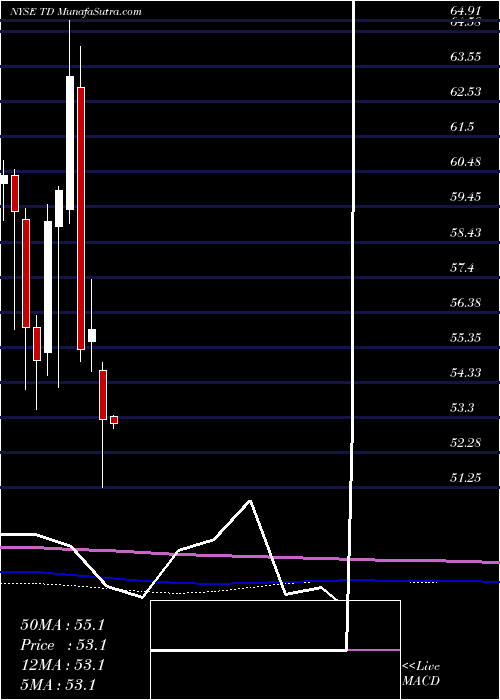Click the 52.28 price axis label
The image size is (500, 700).
pos(466,443)
